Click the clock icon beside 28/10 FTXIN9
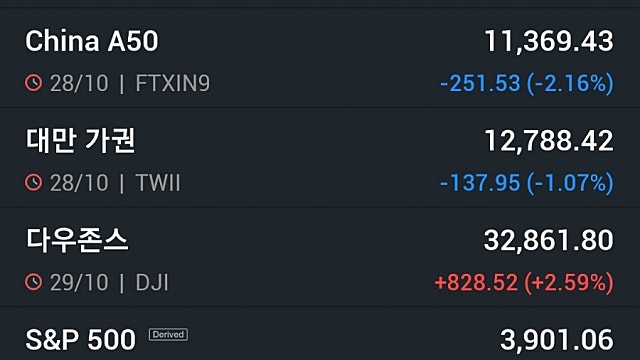 pos(33,83)
